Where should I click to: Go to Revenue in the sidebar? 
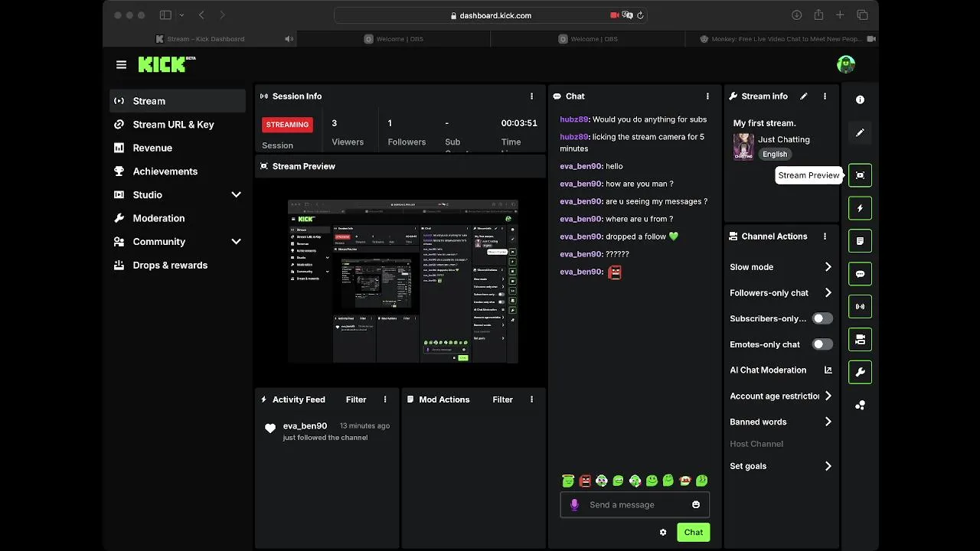point(178,148)
